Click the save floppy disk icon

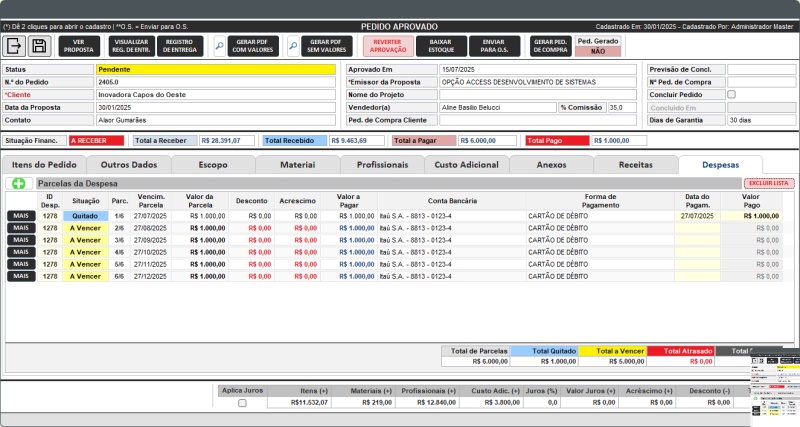pos(40,46)
